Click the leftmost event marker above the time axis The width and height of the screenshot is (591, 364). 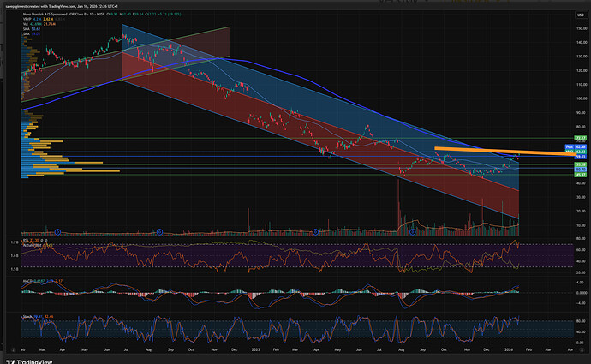pos(57,231)
